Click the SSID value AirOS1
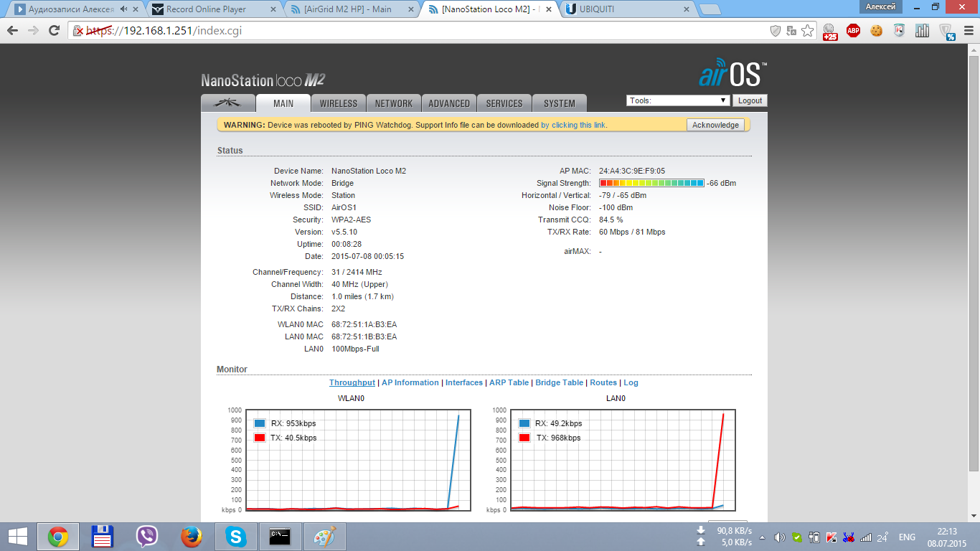Screen dimensions: 980x551 (x=344, y=207)
